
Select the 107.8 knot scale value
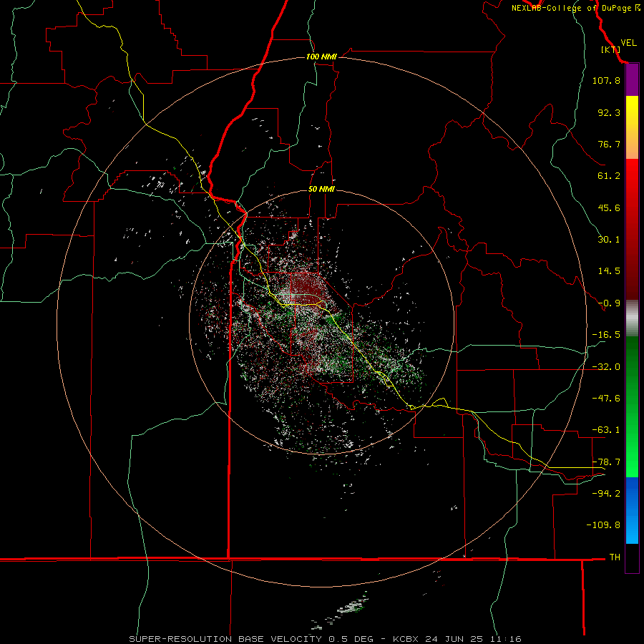tap(606, 80)
